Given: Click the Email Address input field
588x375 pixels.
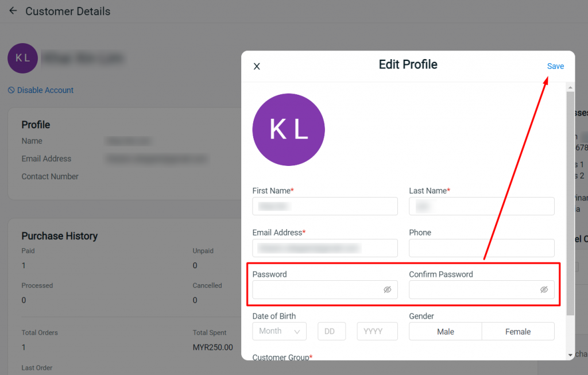Looking at the screenshot, I should 325,248.
